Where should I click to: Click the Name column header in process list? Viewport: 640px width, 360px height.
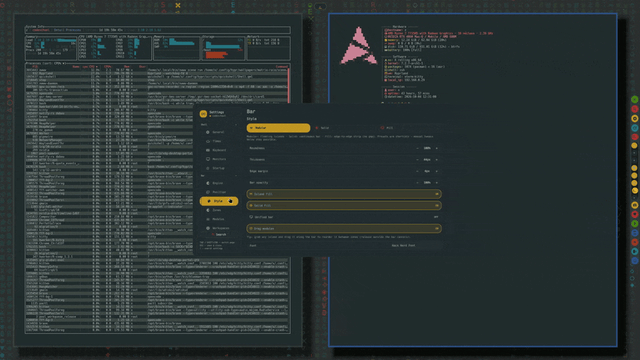click(76, 67)
